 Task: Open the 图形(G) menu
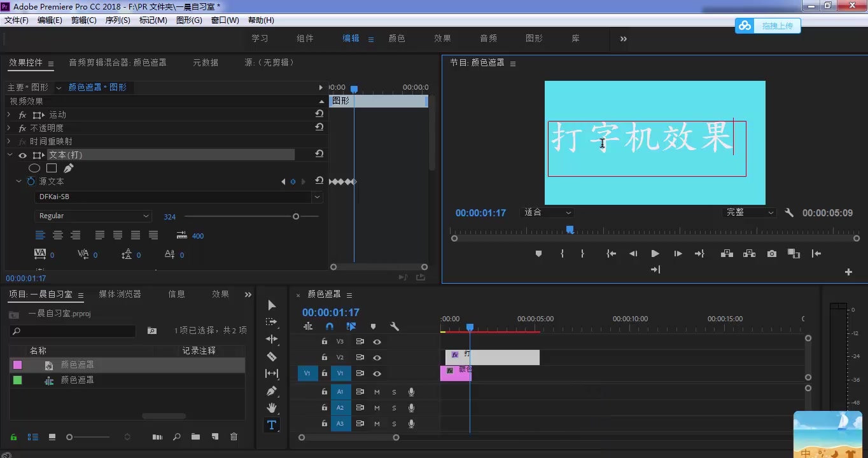tap(189, 20)
